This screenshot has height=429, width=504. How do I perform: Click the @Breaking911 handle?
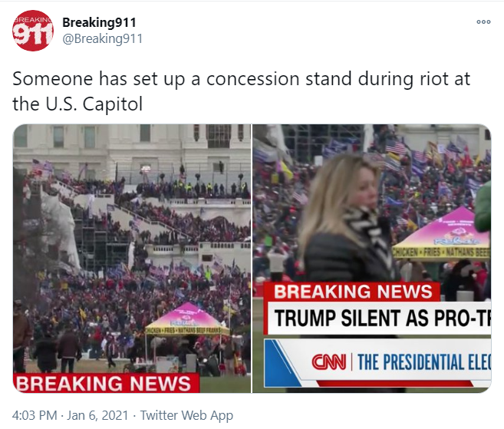pyautogui.click(x=102, y=38)
